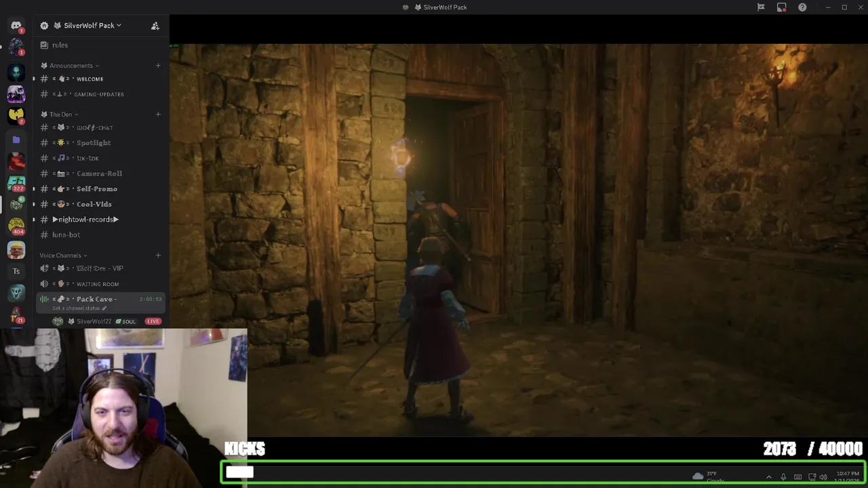868x488 pixels.
Task: Join the WAITING ROOM voice channel
Action: [x=98, y=284]
